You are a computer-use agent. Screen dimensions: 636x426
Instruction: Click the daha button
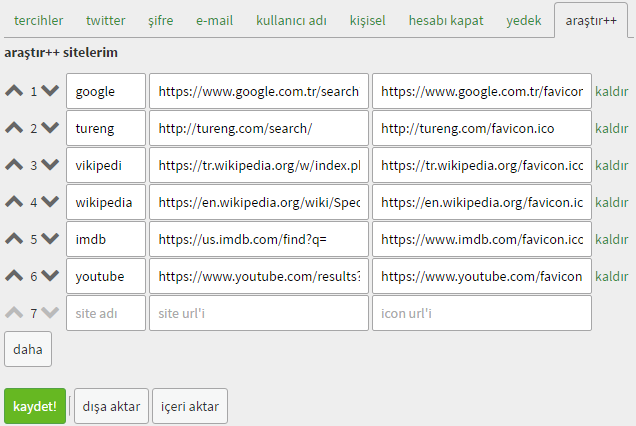click(28, 349)
